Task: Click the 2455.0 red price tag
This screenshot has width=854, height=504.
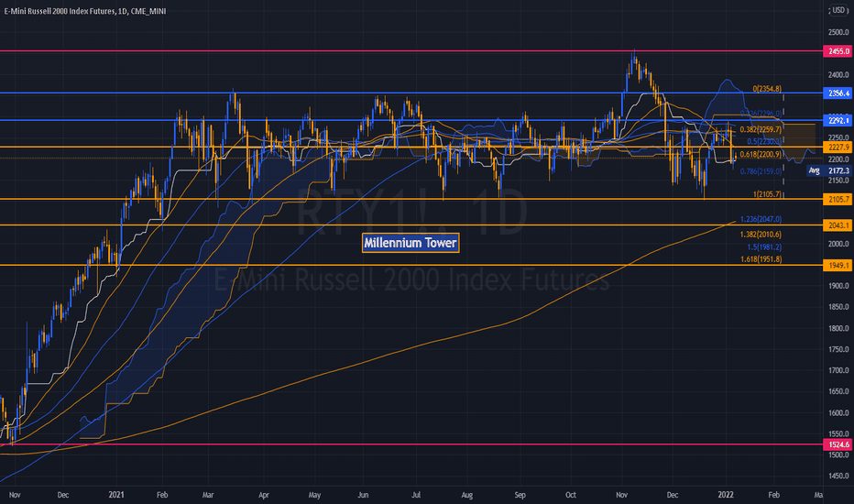Action: (x=838, y=51)
